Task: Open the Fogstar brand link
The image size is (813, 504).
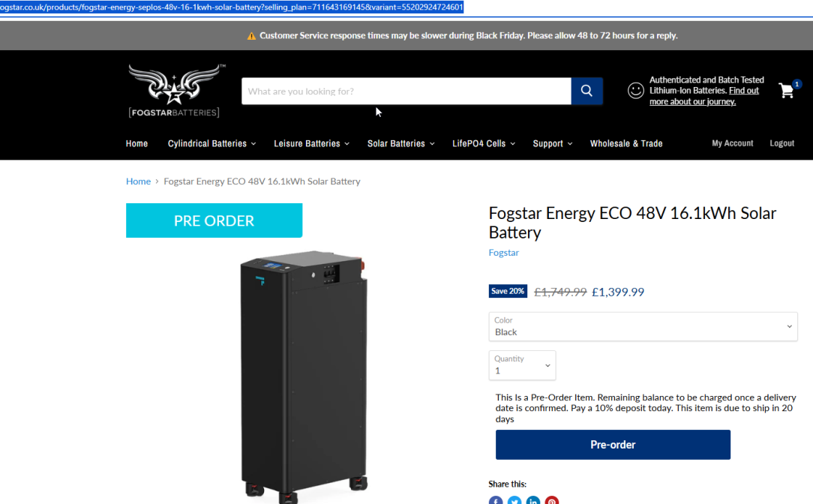Action: click(x=503, y=253)
